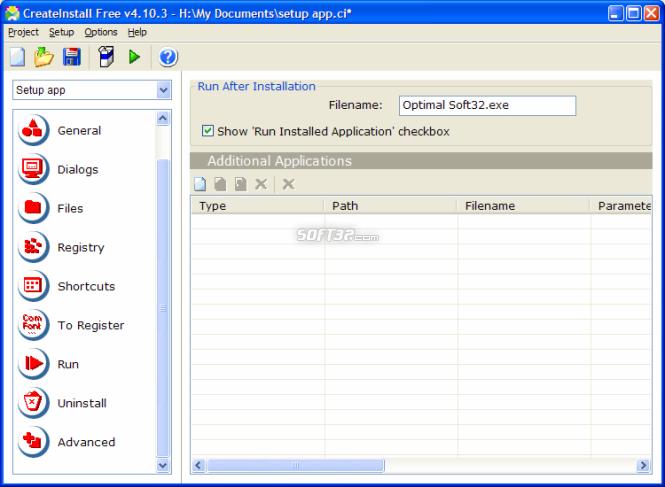Open the Options menu
This screenshot has height=487, width=665.
click(101, 32)
